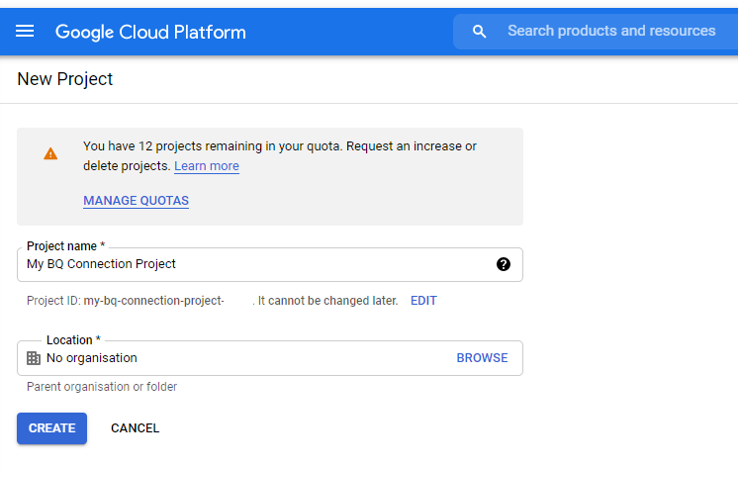Click into the Project name input field
The image size is (738, 477).
coord(270,264)
